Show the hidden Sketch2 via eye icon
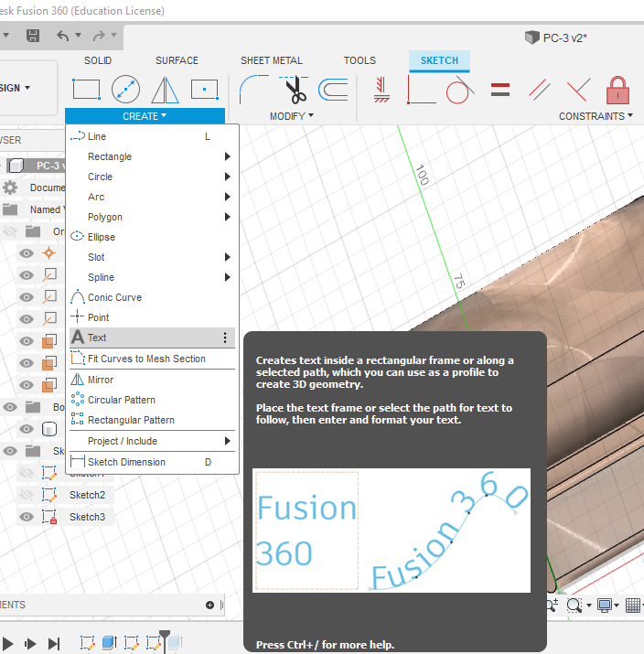This screenshot has width=644, height=654. pyautogui.click(x=27, y=495)
